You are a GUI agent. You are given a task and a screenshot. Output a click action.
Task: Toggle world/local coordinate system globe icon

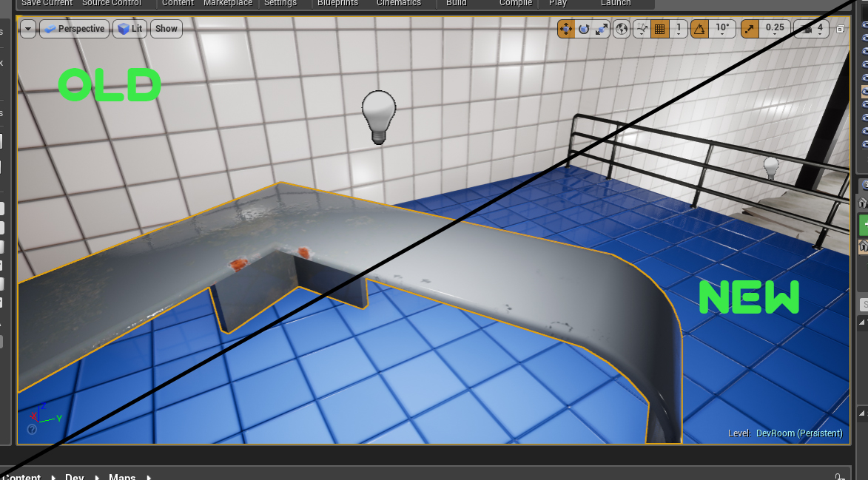point(622,29)
